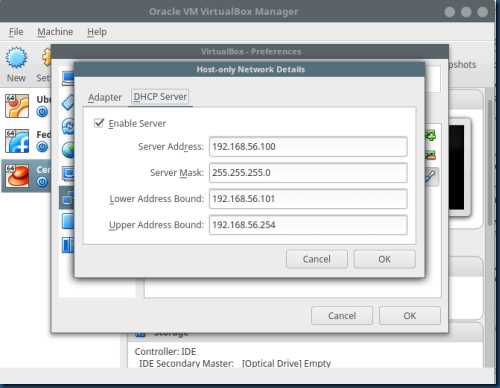
Task: Click into the Server Mask field
Action: 308,173
